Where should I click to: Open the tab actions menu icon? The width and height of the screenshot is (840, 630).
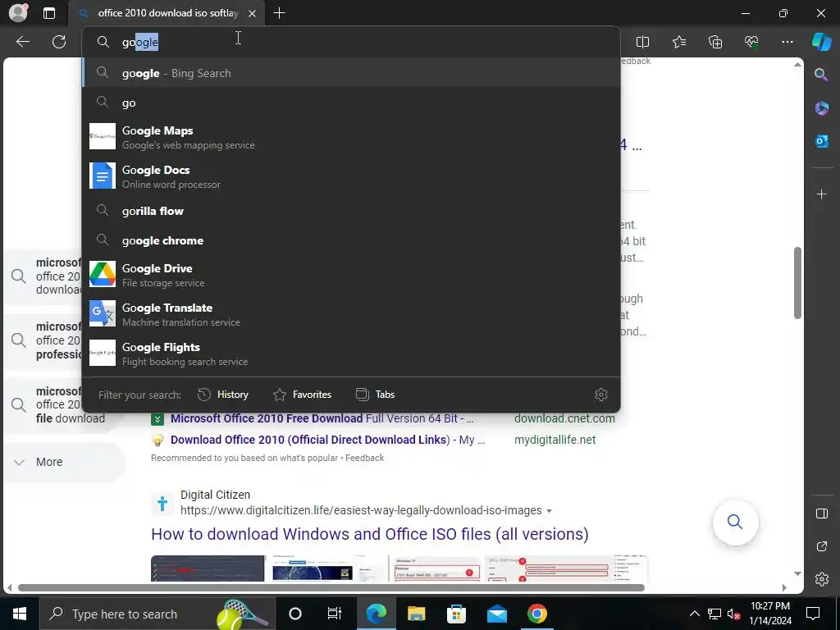48,13
